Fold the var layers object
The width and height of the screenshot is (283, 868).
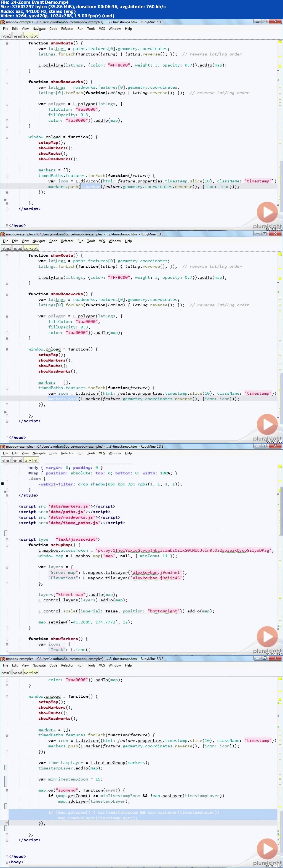(7, 567)
